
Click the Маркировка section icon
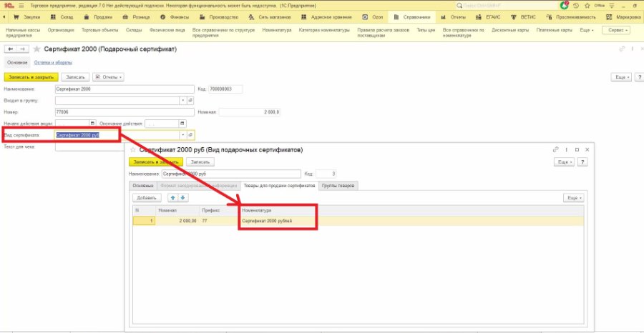[x=610, y=17]
